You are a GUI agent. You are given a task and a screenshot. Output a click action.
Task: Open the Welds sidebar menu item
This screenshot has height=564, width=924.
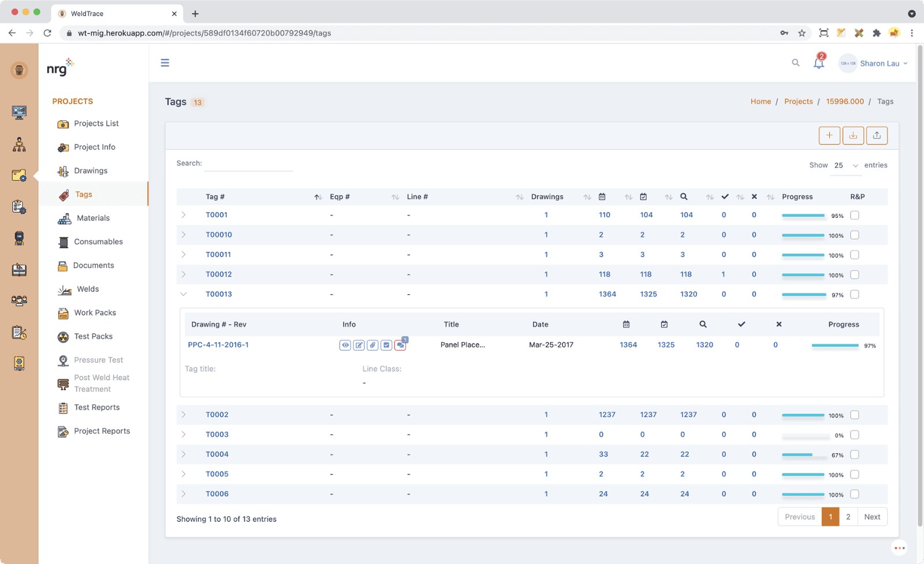[88, 289]
